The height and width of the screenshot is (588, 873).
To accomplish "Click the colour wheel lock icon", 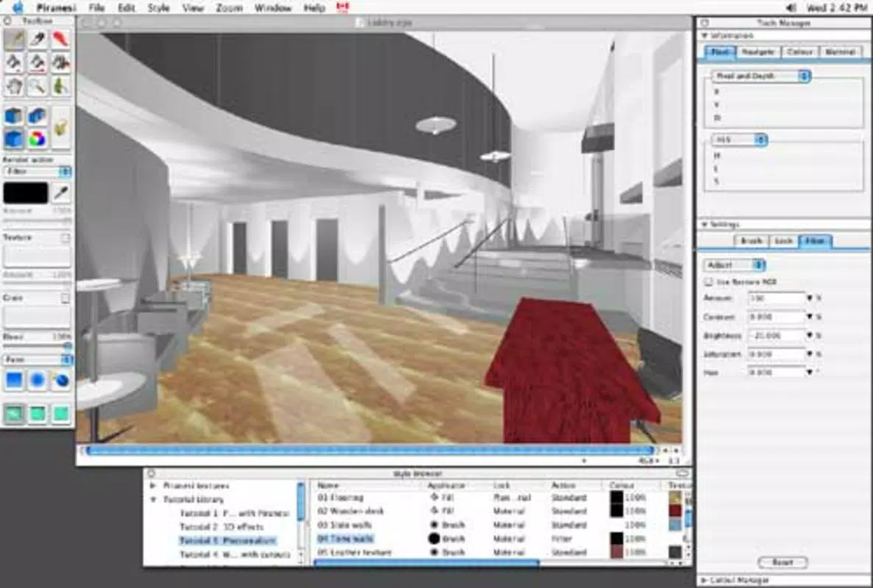I will point(37,138).
